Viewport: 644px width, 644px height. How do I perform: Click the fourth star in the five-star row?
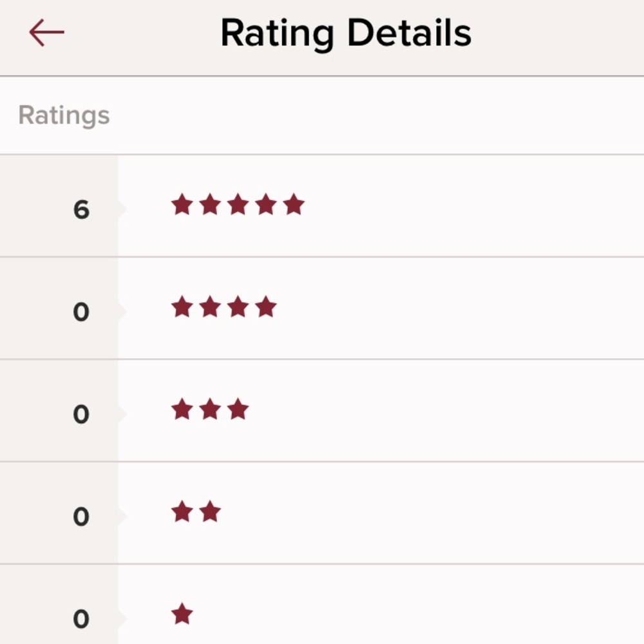pos(265,205)
